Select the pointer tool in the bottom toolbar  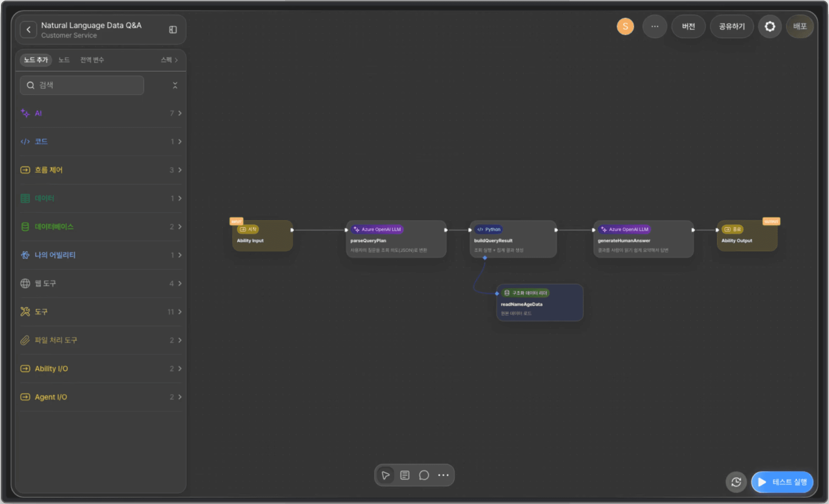386,475
